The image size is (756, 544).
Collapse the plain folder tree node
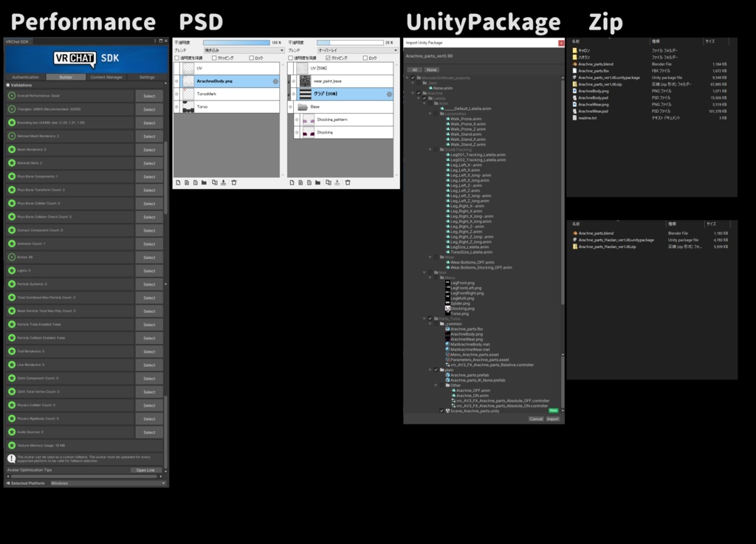430,370
